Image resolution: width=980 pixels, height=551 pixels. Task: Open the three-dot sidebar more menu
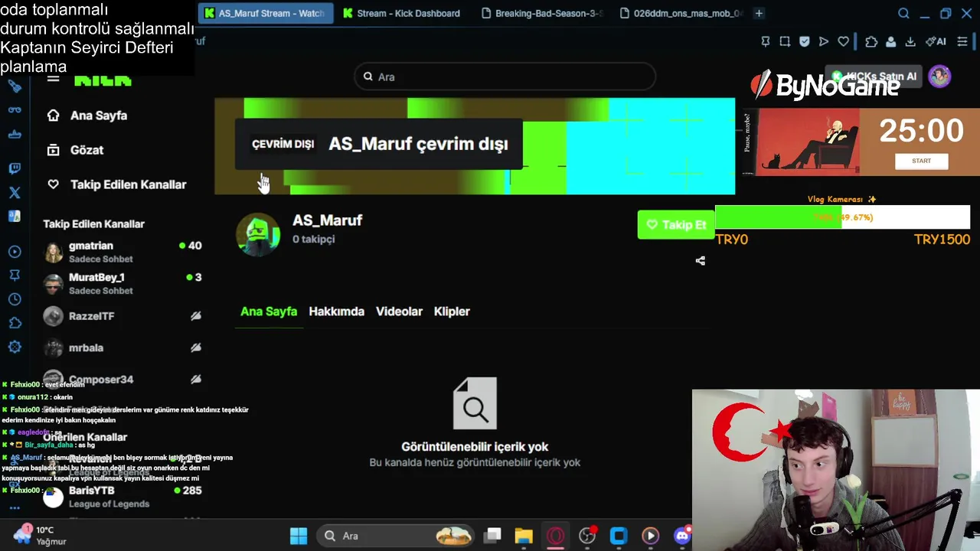click(x=15, y=507)
